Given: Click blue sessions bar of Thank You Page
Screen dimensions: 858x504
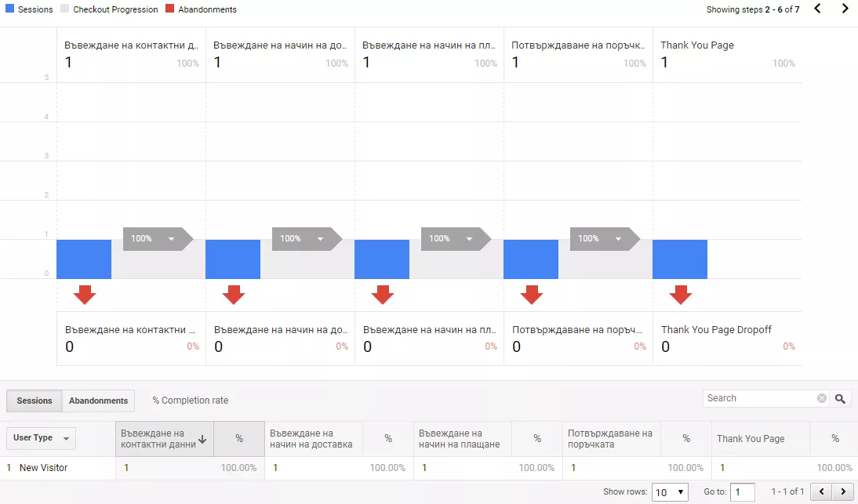Looking at the screenshot, I should coord(680,259).
